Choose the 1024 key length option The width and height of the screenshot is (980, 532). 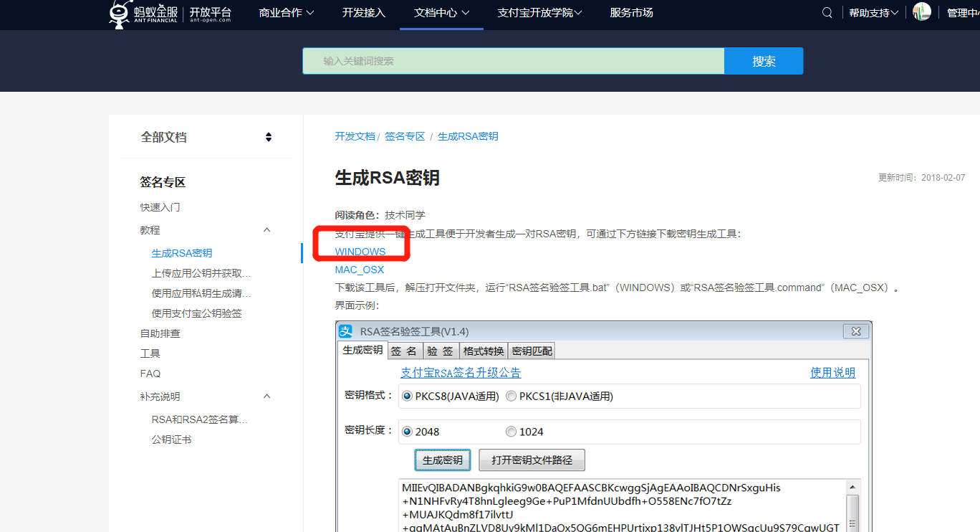tap(511, 432)
